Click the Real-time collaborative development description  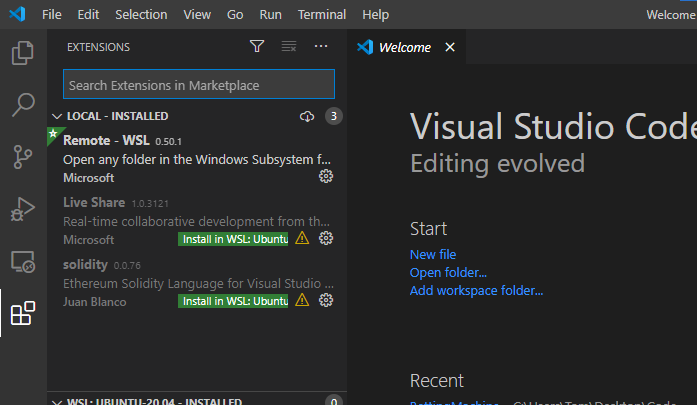tap(196, 221)
